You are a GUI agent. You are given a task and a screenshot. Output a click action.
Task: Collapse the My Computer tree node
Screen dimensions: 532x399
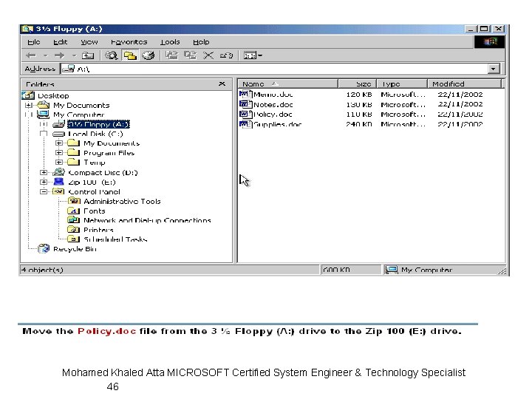point(29,115)
